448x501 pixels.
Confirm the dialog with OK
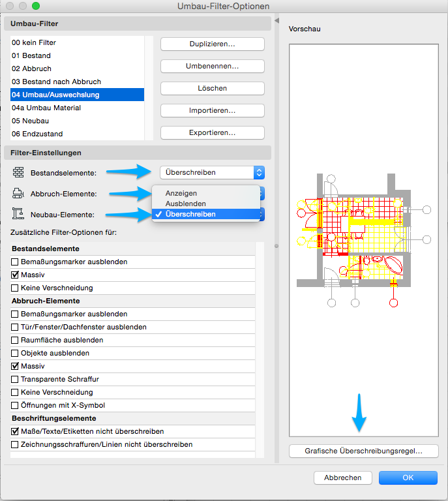tap(408, 478)
